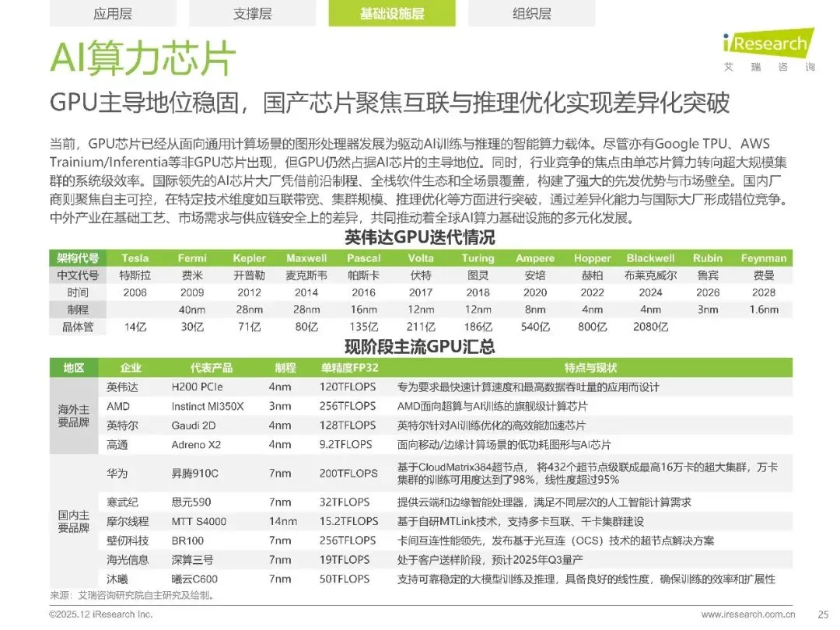Select the Maxwell column header

(306, 257)
